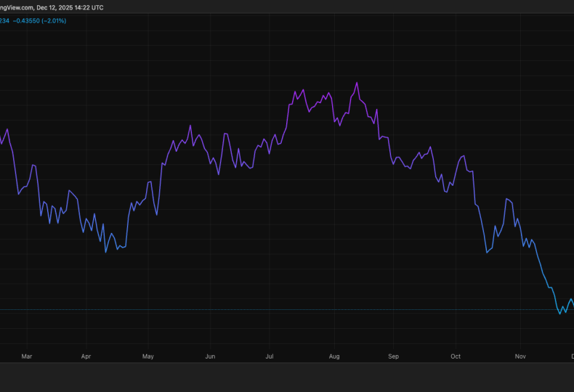Click the Oct label on time axis
This screenshot has width=574, height=392.
point(456,356)
